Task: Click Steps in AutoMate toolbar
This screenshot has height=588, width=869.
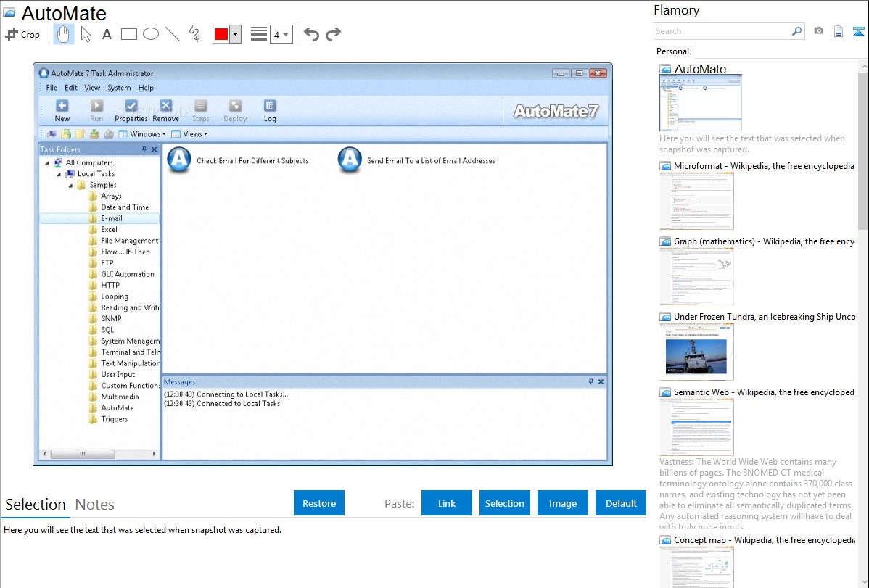Action: (201, 111)
